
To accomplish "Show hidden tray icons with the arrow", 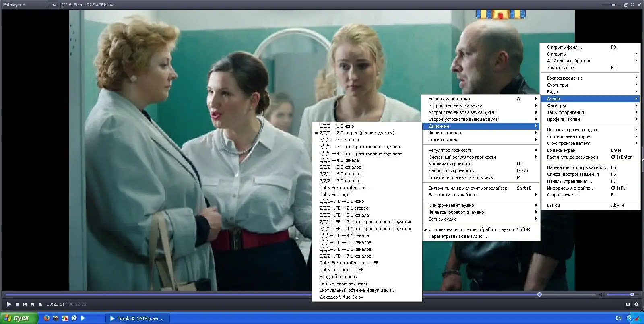I will pos(630,318).
